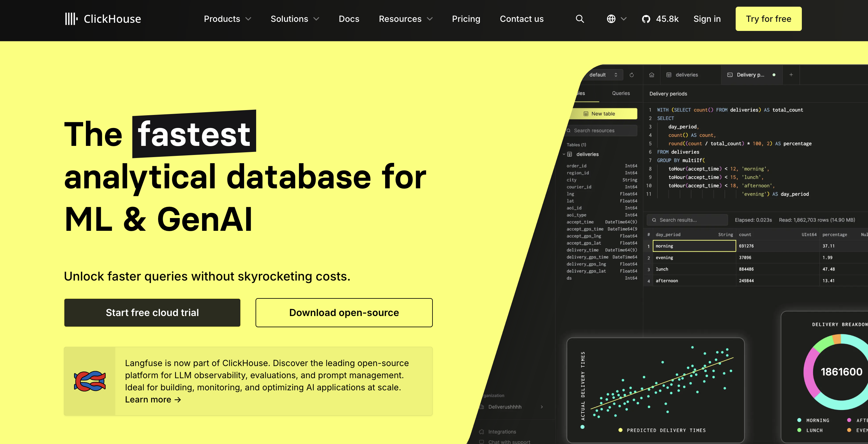
Task: Click the ClickHouse logo icon
Action: coord(71,19)
